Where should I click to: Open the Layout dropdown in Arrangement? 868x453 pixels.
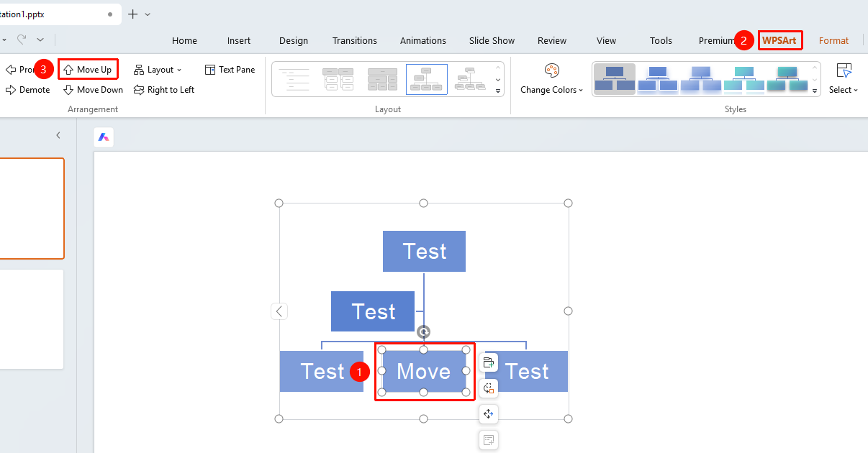click(158, 70)
